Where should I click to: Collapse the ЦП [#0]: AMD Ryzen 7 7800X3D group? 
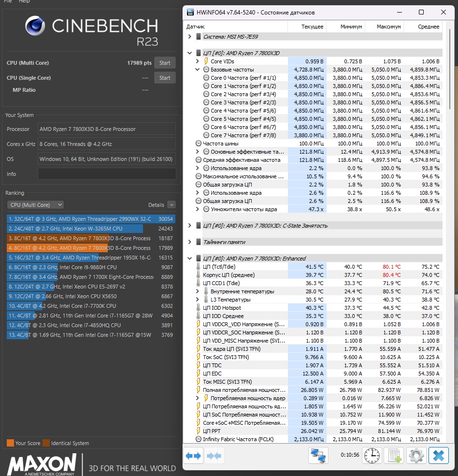coord(189,53)
